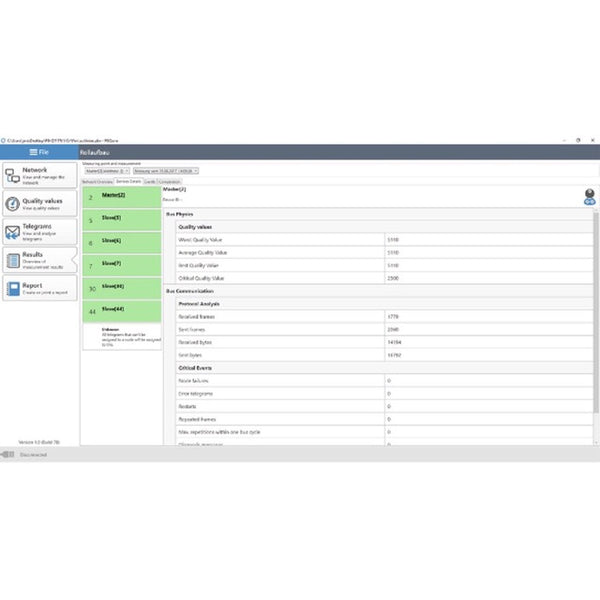Image resolution: width=600 pixels, height=600 pixels.
Task: Select Slave[5] in device list
Action: [122, 220]
